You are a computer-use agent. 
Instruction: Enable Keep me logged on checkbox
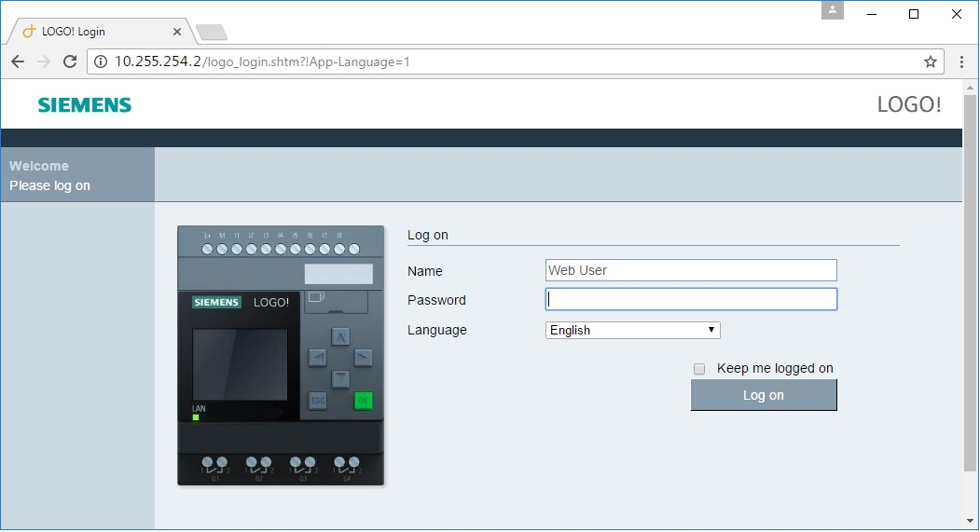pos(698,368)
